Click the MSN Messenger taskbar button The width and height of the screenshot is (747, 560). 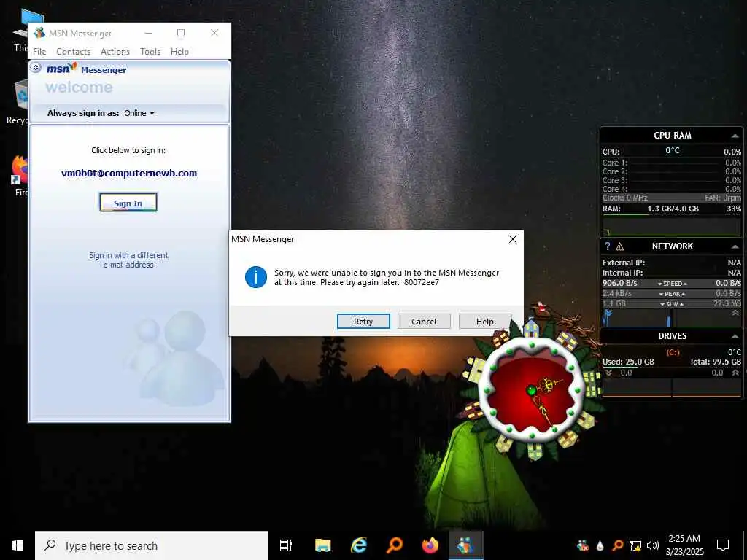[466, 545]
